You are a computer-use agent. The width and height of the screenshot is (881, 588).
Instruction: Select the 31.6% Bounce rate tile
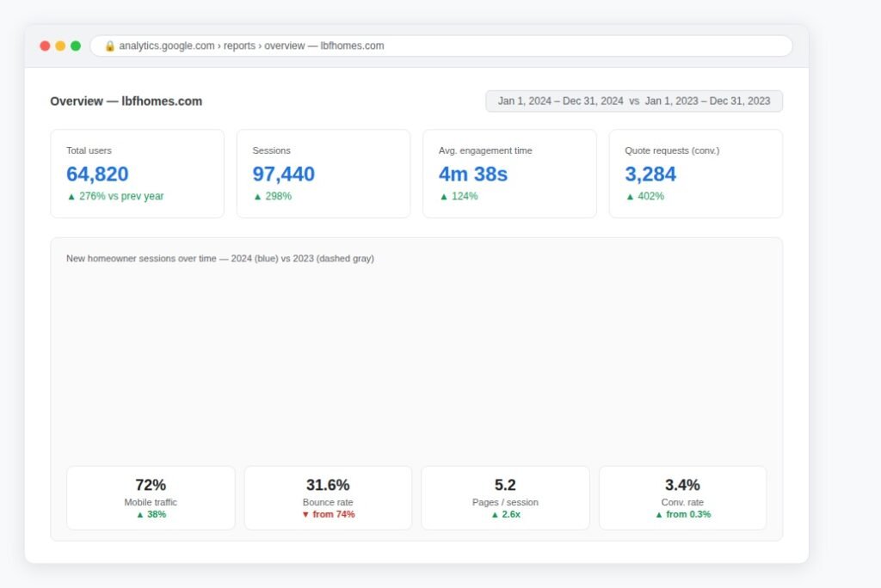[x=328, y=498]
